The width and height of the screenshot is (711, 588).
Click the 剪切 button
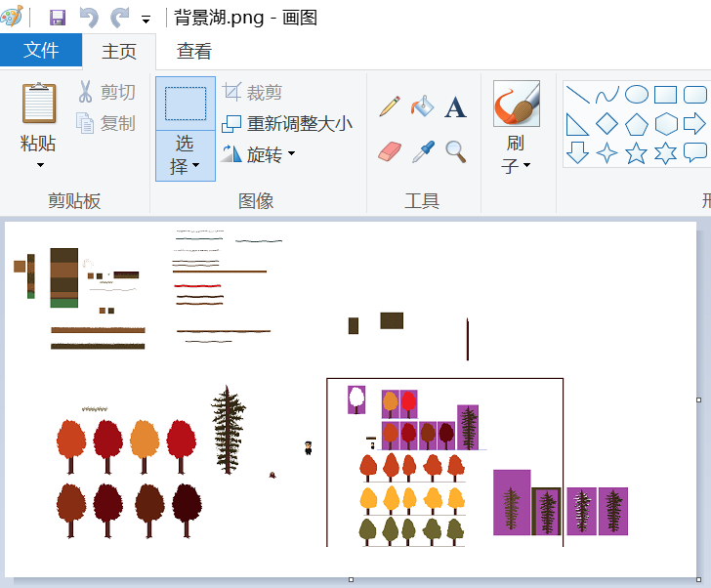tap(107, 92)
